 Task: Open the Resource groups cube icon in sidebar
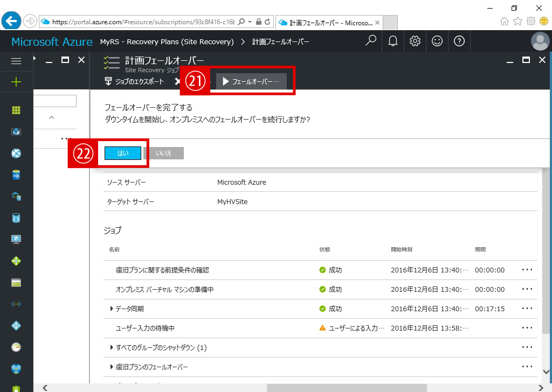point(16,132)
